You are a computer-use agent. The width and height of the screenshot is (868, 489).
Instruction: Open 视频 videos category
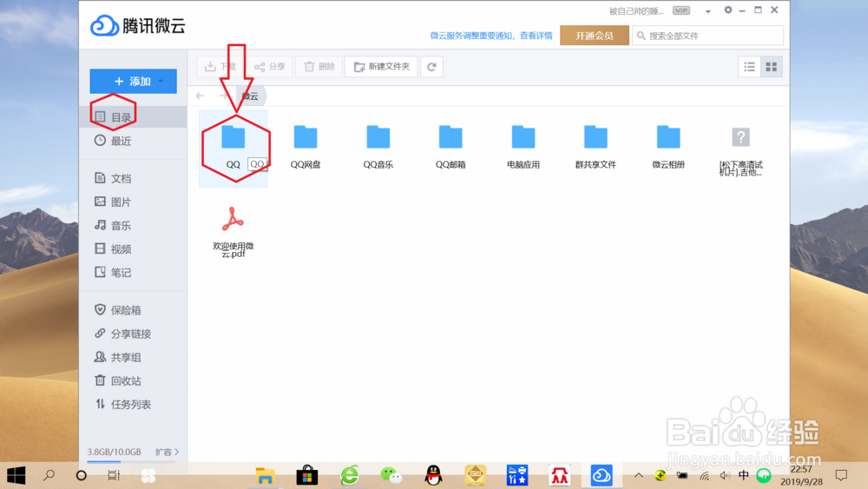pyautogui.click(x=133, y=248)
